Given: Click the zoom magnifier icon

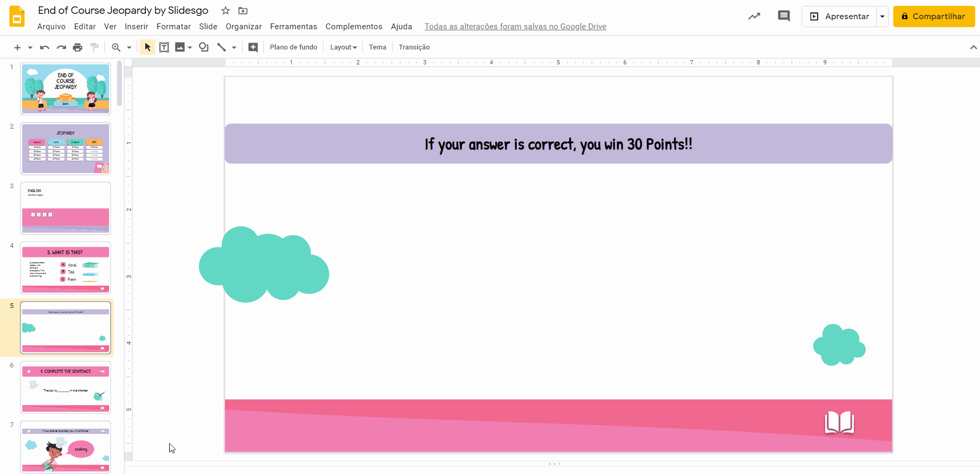Looking at the screenshot, I should click(116, 47).
